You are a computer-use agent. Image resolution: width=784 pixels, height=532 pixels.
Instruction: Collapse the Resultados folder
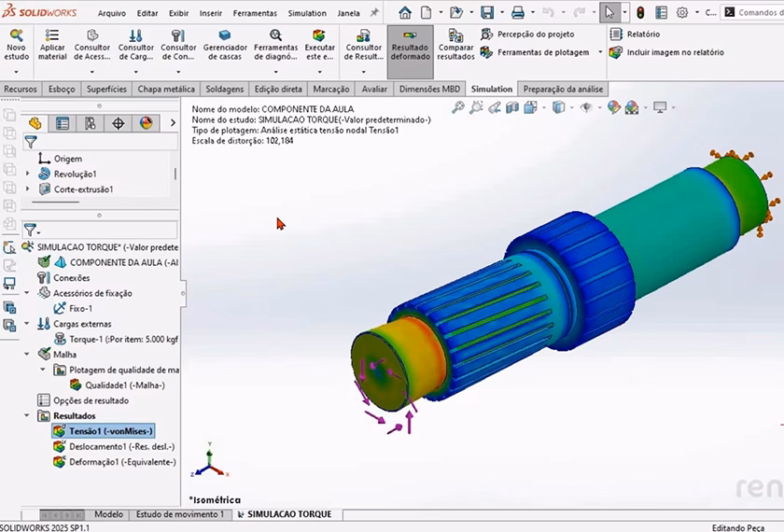[28, 416]
